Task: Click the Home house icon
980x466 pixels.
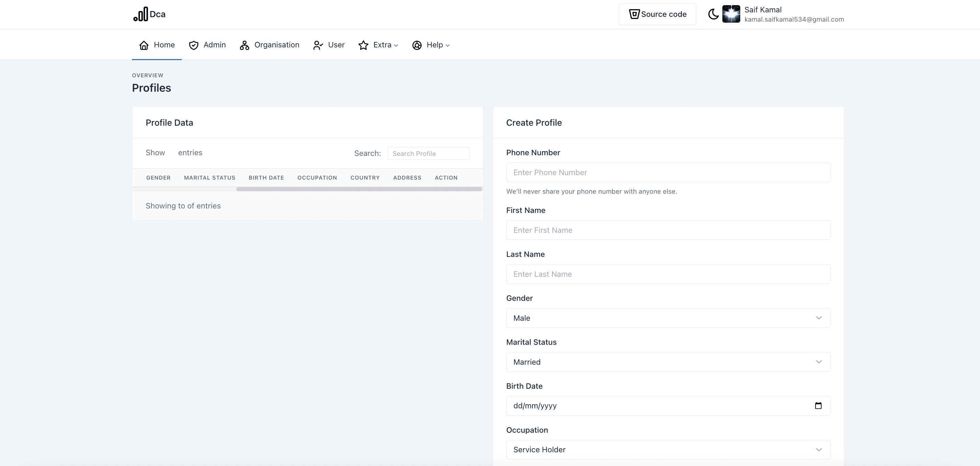Action: point(144,45)
